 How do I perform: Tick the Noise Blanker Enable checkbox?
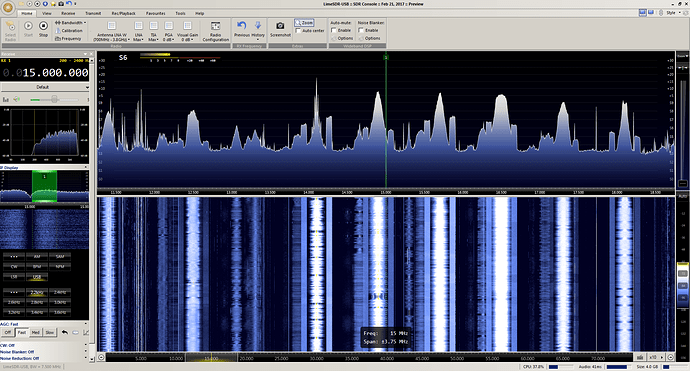click(x=361, y=30)
